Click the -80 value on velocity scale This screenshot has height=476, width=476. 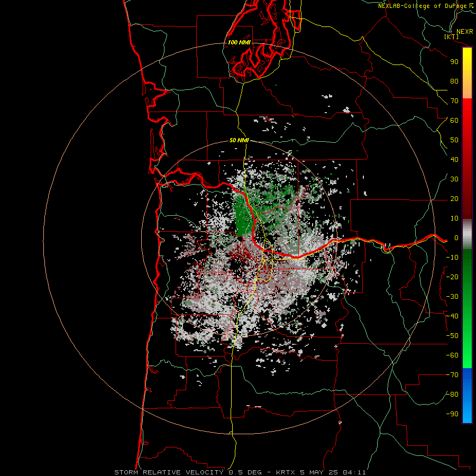point(452,395)
